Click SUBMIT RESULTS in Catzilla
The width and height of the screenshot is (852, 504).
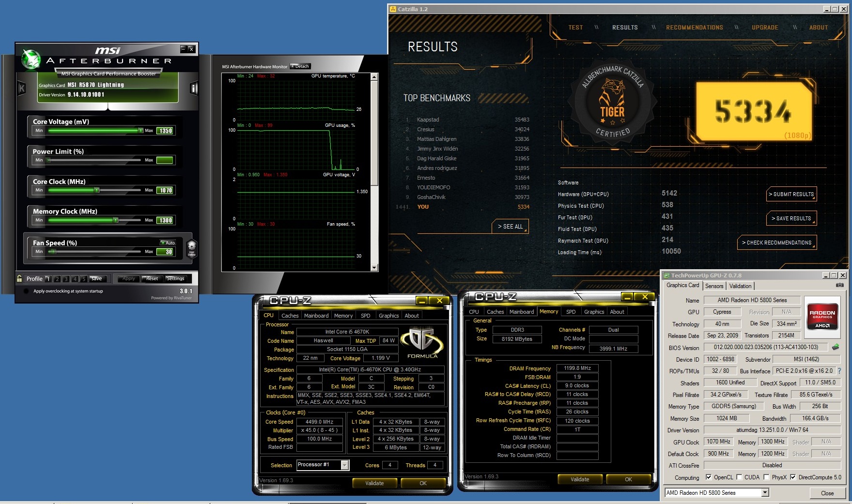(791, 194)
